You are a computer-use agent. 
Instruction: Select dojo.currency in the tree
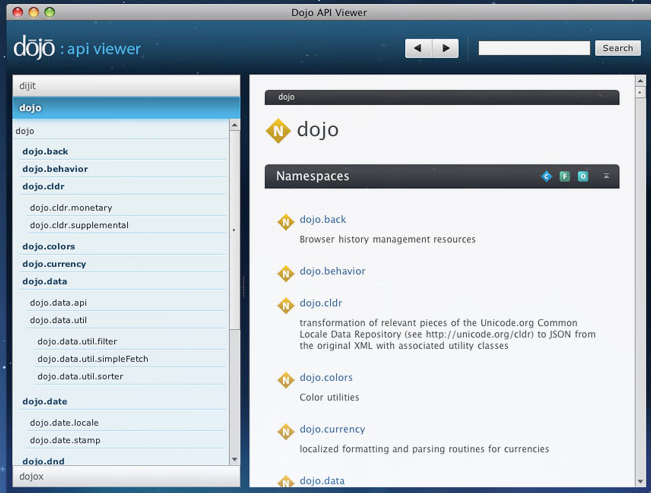[x=123, y=264]
